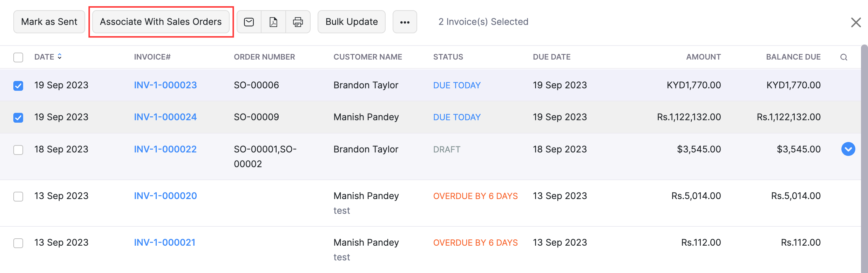Check the box for invoice INV-1-000021
868x273 pixels.
point(18,243)
